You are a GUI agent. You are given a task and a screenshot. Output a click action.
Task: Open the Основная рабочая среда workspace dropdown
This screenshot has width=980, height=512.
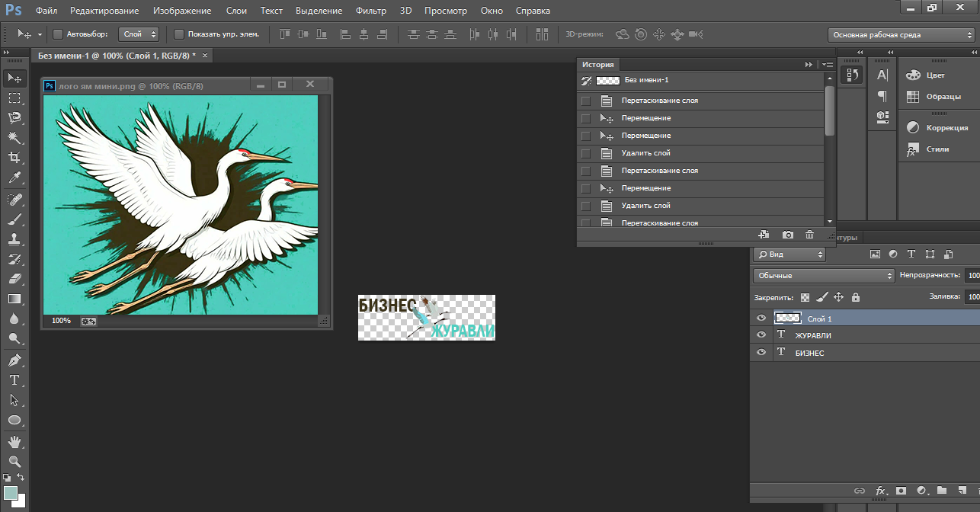[x=900, y=35]
